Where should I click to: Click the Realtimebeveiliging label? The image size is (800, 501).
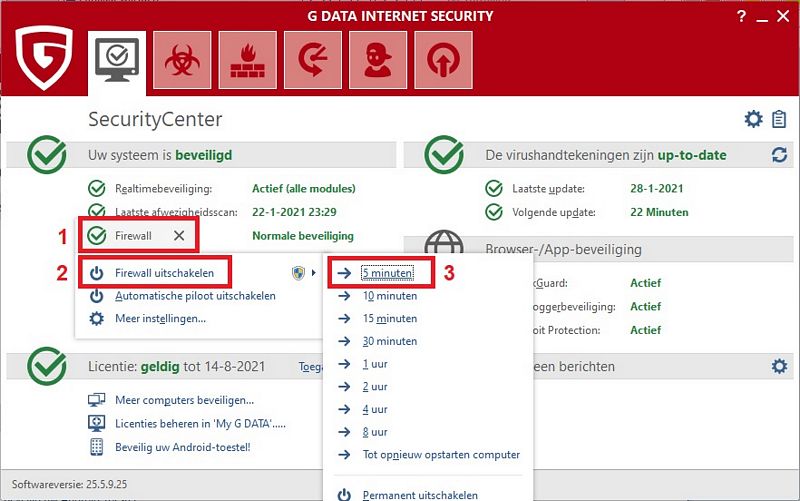click(x=163, y=189)
